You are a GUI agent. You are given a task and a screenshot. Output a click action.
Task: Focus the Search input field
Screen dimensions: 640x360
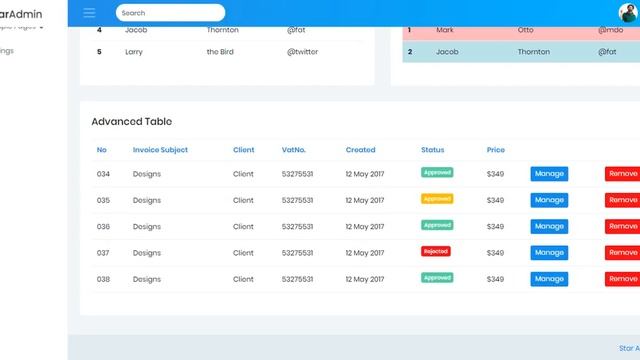[x=170, y=13]
